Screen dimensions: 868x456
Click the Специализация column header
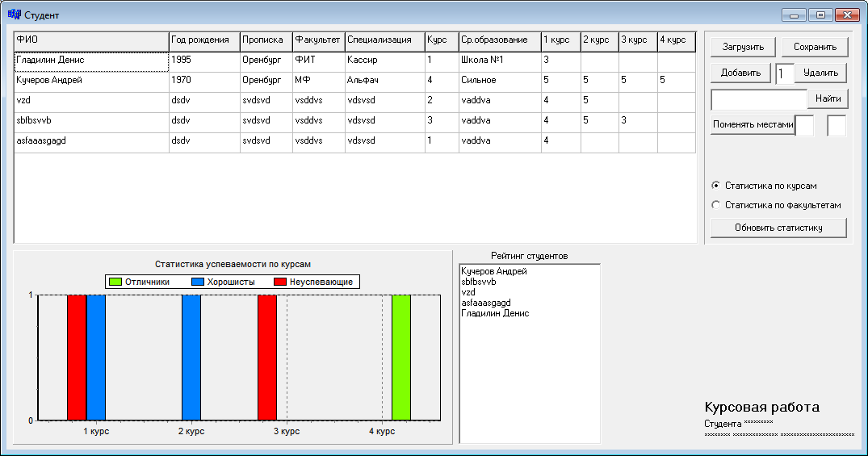(x=384, y=41)
